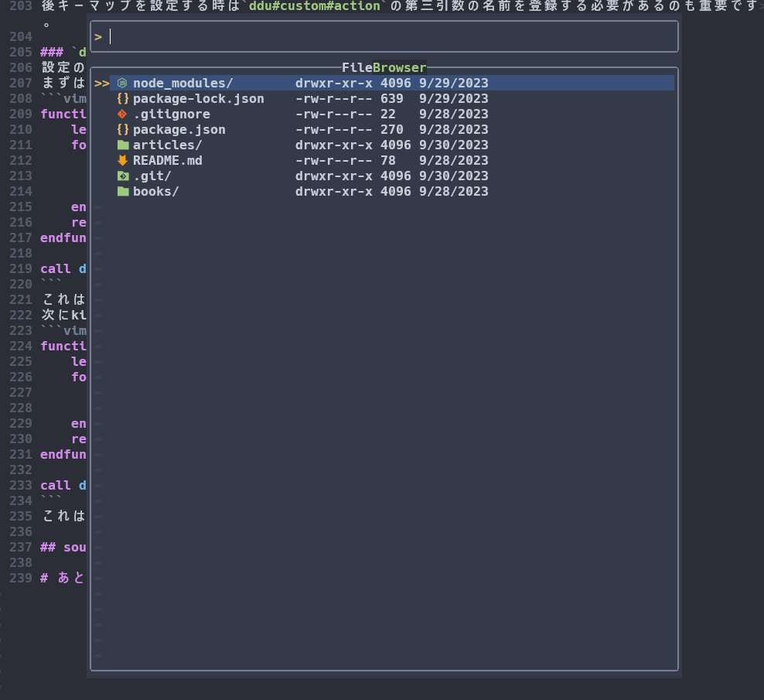764x700 pixels.
Task: Click the JSON braces icon beside package.json
Action: tap(123, 130)
